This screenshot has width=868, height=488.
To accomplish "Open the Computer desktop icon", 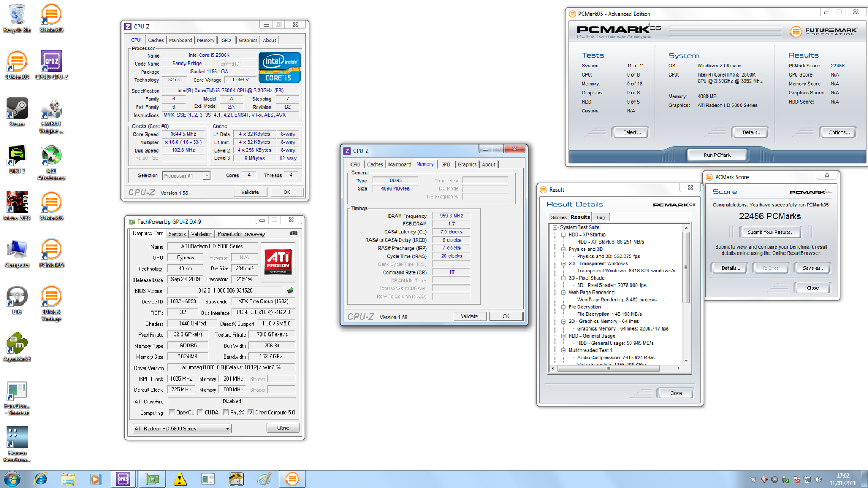I will coord(17,253).
